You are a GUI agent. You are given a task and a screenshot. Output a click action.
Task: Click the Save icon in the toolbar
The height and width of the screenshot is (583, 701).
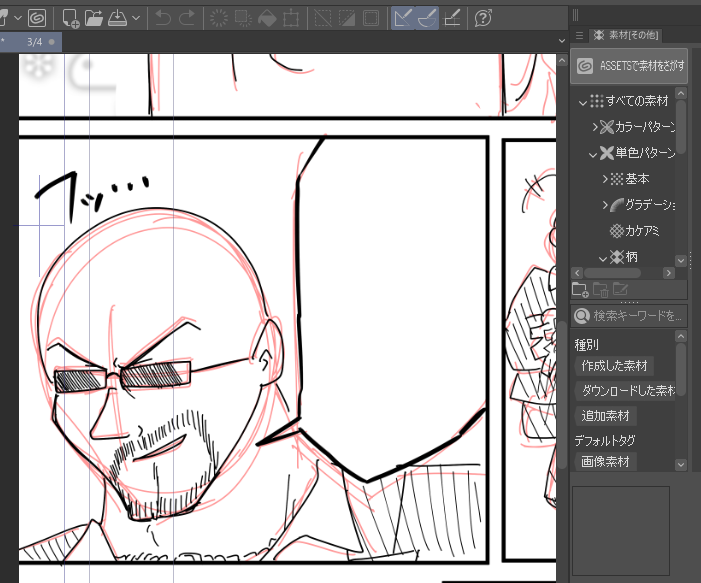118,18
